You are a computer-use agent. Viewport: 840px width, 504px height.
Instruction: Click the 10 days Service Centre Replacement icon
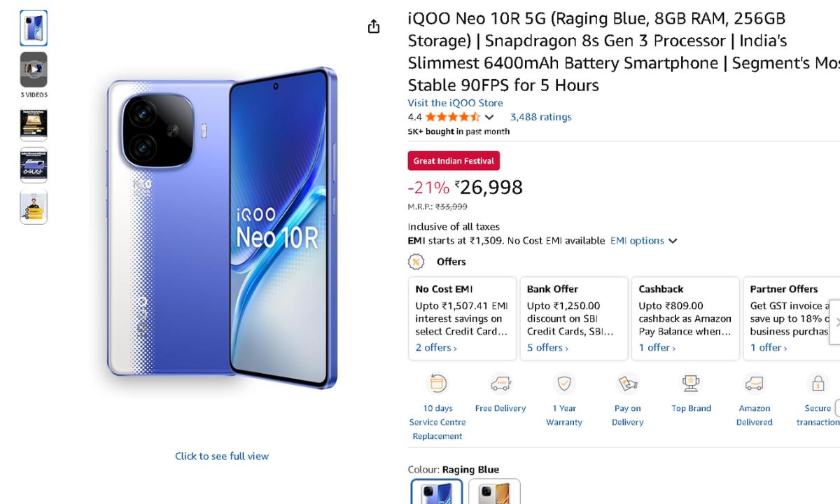coord(437,384)
